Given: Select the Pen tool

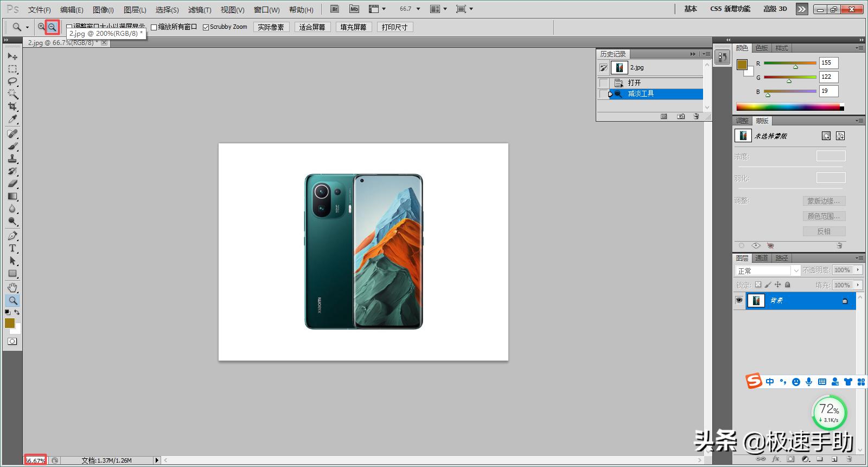Looking at the screenshot, I should tap(12, 236).
